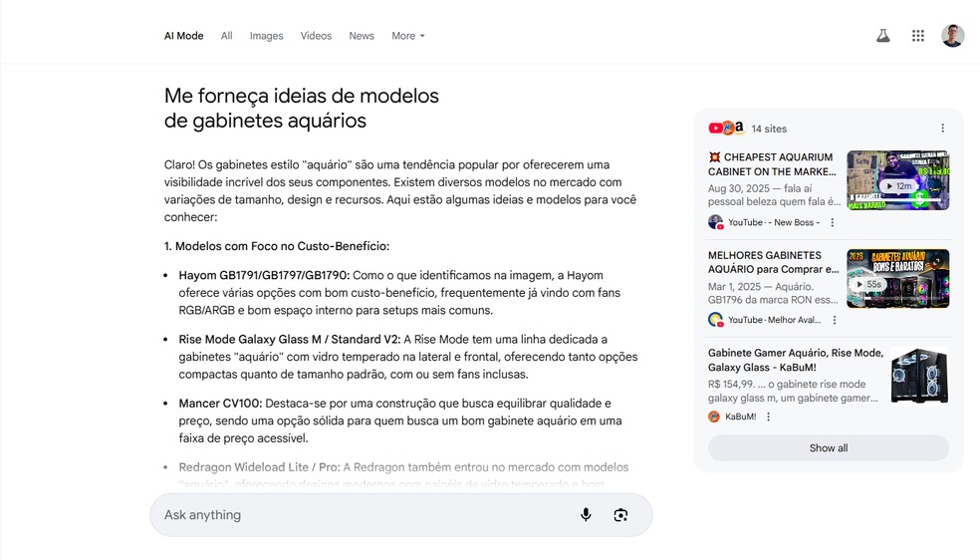Play the 12m cheapest cabinet video thumbnail
The height and width of the screenshot is (560, 980).
tap(897, 180)
